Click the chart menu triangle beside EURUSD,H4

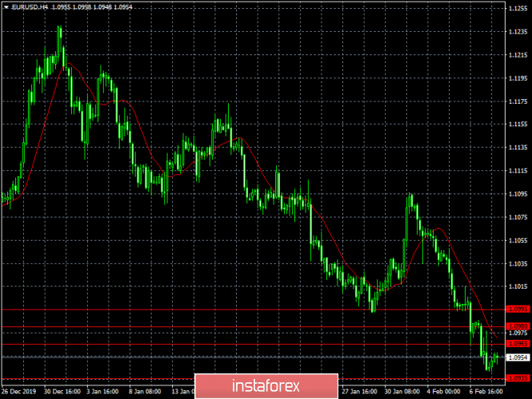(x=6, y=7)
